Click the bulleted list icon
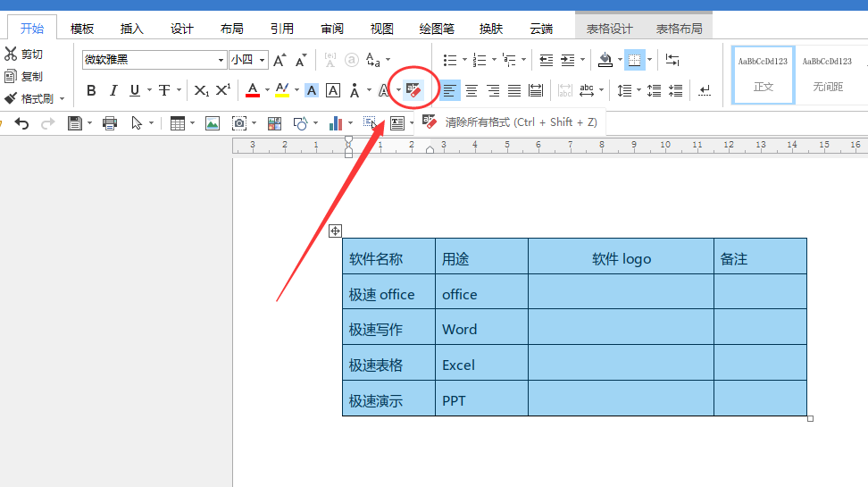Image resolution: width=868 pixels, height=487 pixels. pyautogui.click(x=450, y=60)
